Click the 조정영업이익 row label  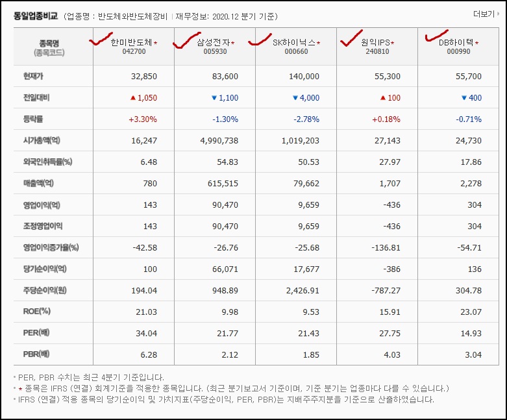(x=43, y=226)
